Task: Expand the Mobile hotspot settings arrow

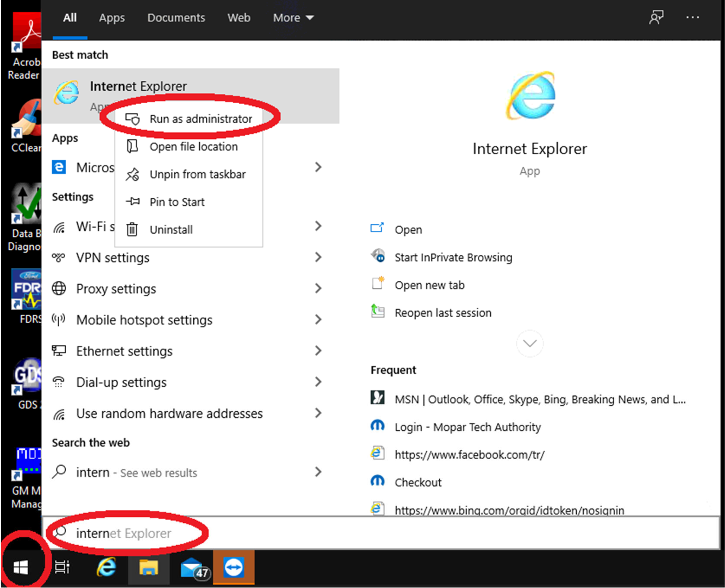Action: tap(318, 319)
